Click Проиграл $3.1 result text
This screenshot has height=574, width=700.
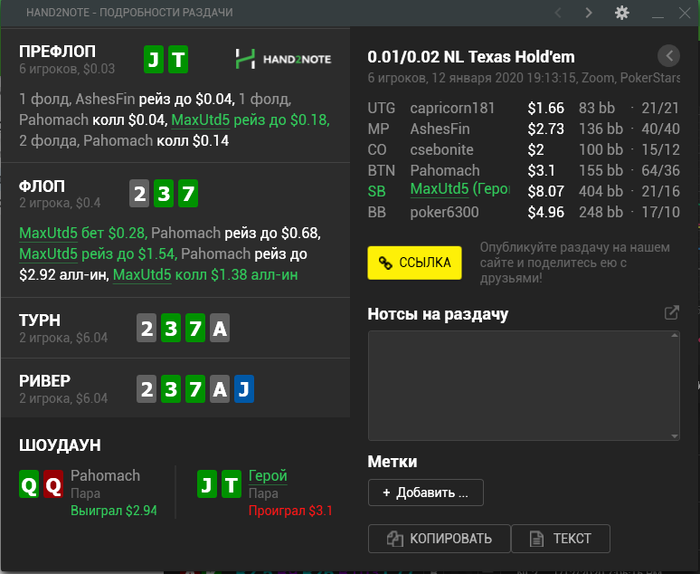pyautogui.click(x=291, y=510)
